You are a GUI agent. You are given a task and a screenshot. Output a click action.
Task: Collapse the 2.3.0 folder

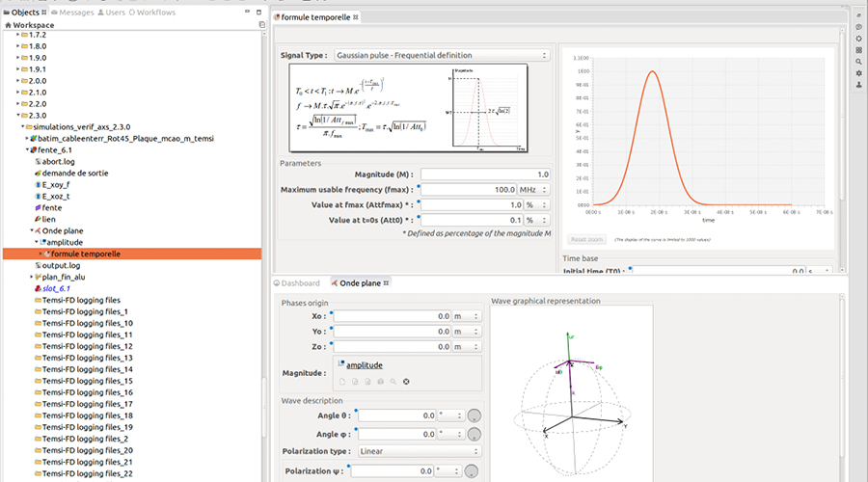point(17,115)
